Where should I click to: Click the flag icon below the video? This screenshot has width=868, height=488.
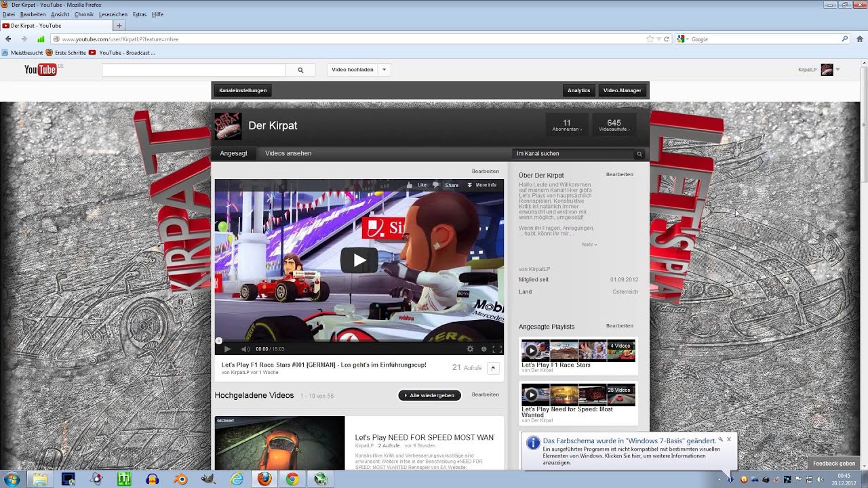tap(493, 368)
